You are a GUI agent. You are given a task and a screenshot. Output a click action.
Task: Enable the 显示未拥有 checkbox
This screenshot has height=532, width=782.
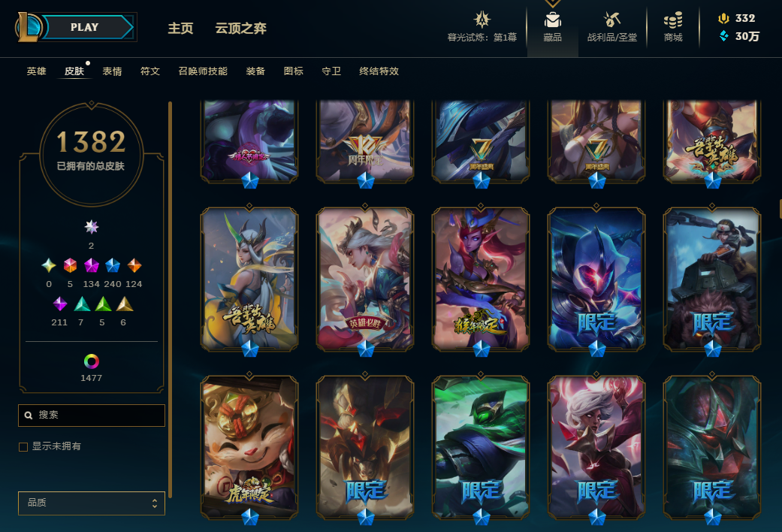tap(23, 446)
